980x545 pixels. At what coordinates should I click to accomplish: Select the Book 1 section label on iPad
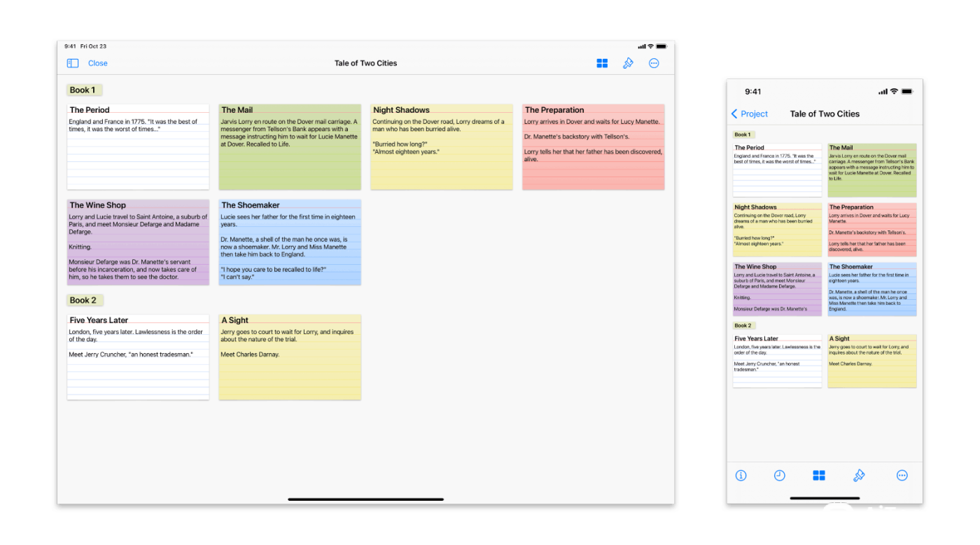(84, 90)
